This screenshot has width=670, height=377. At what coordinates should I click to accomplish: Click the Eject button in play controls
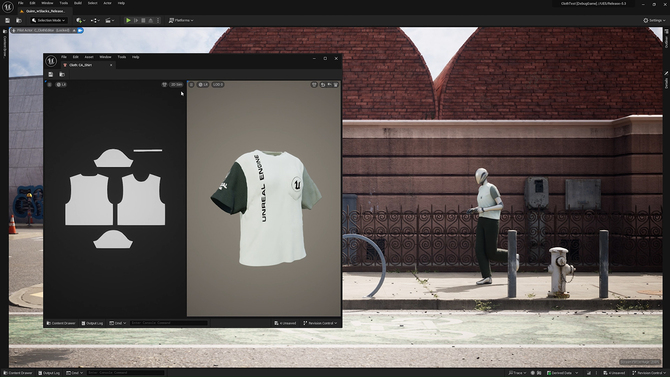150,20
